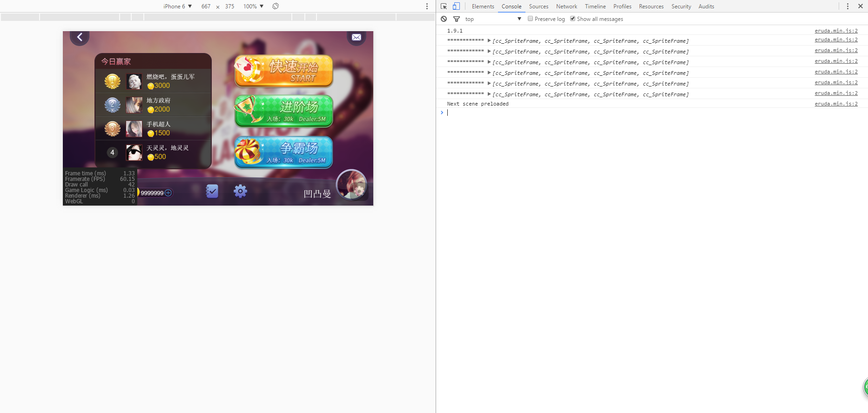Viewport: 868px width, 413px height.
Task: Select the first-place winner with 3000 coins
Action: click(x=153, y=81)
